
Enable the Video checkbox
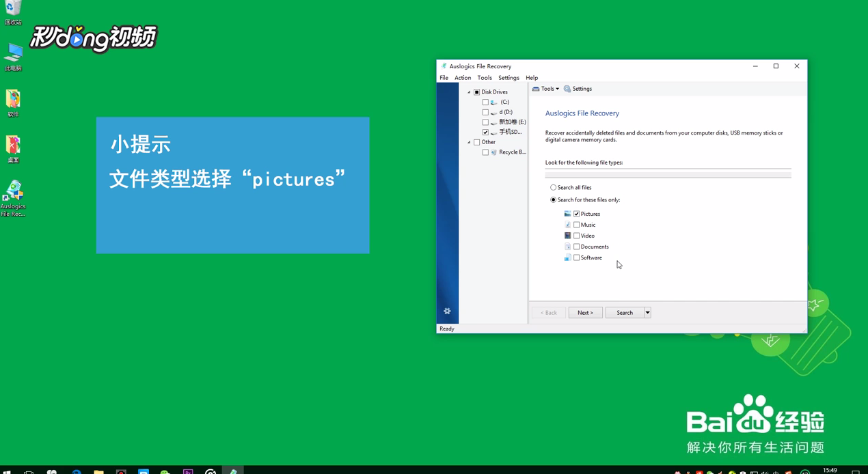point(576,236)
